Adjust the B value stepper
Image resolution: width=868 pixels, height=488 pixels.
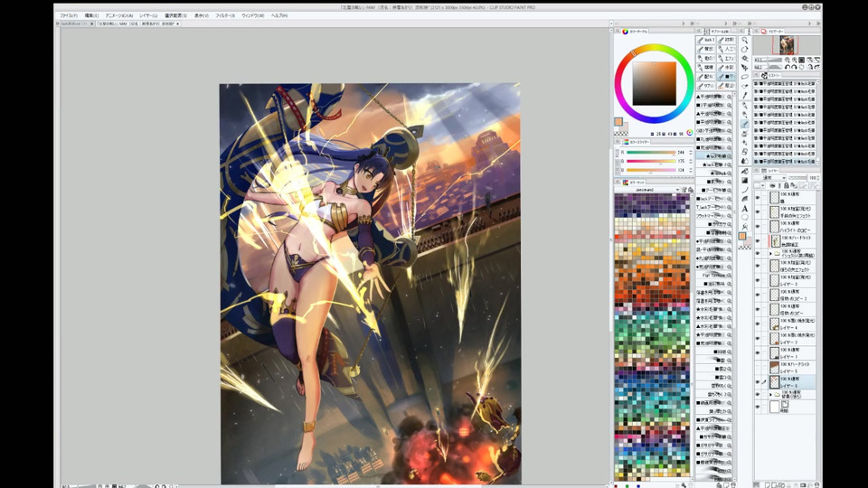[690, 169]
